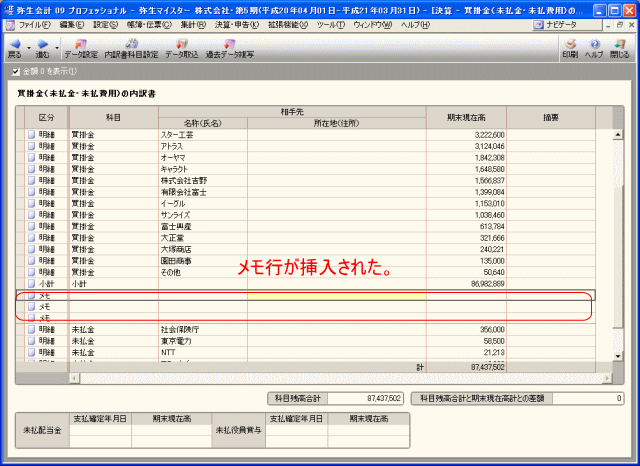Open the 拡張機能 menu
The height and width of the screenshot is (466, 640).
point(287,25)
